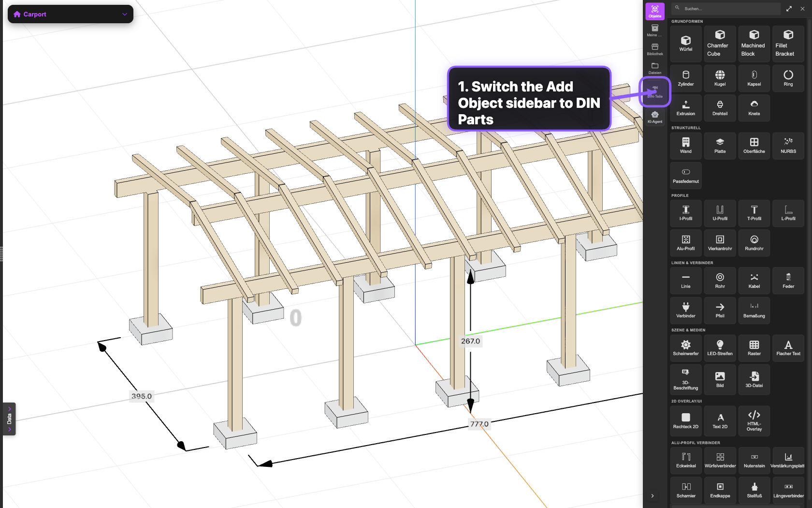Select the Rundrohr tube tool
The image size is (812, 508).
tap(754, 243)
